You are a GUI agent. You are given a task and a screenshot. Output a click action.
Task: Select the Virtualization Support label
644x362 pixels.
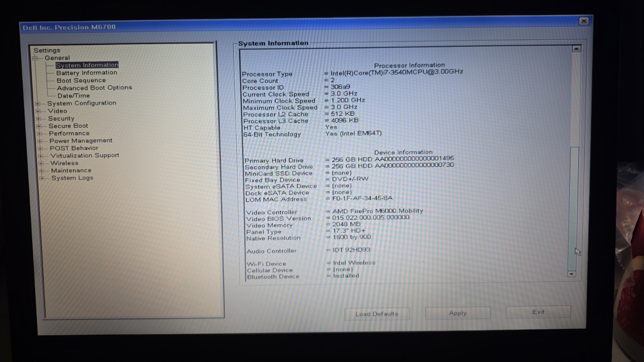(85, 155)
